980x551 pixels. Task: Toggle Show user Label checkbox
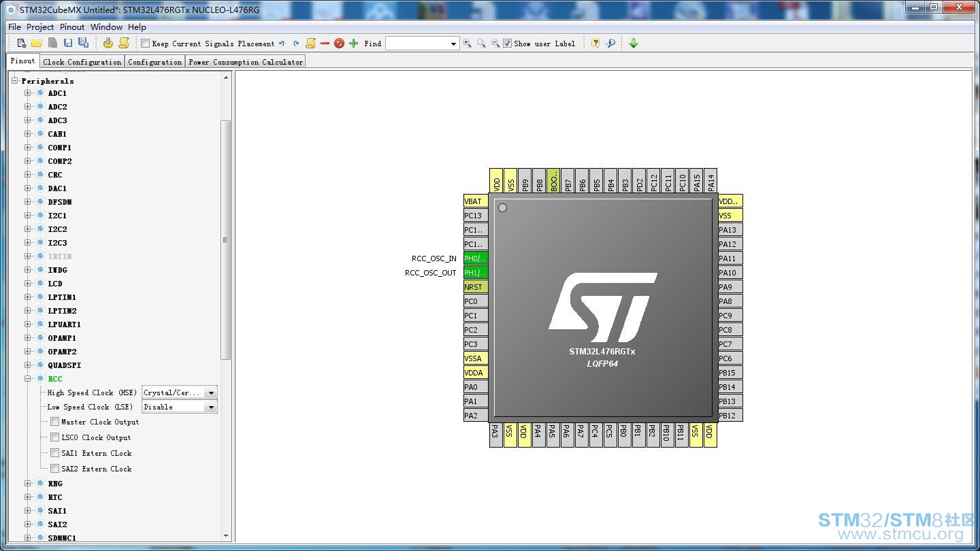click(507, 44)
